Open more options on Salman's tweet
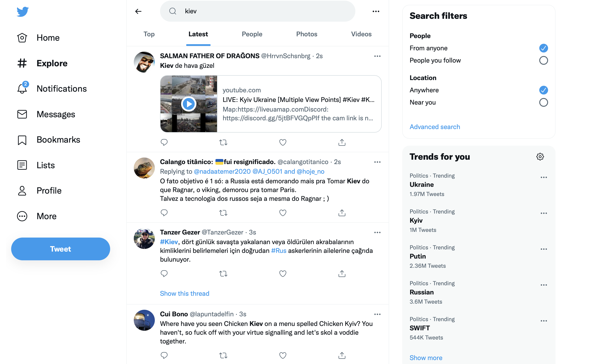Viewport: 589px width, 364px height. tap(377, 56)
